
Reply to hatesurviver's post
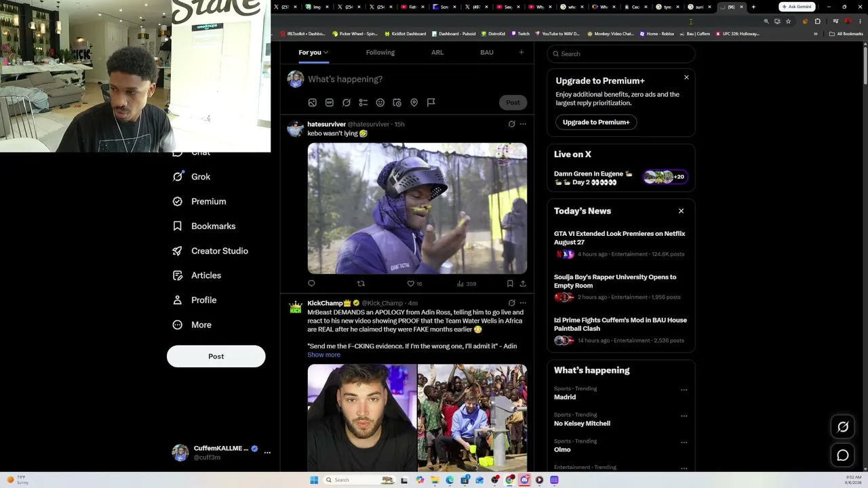coord(311,283)
